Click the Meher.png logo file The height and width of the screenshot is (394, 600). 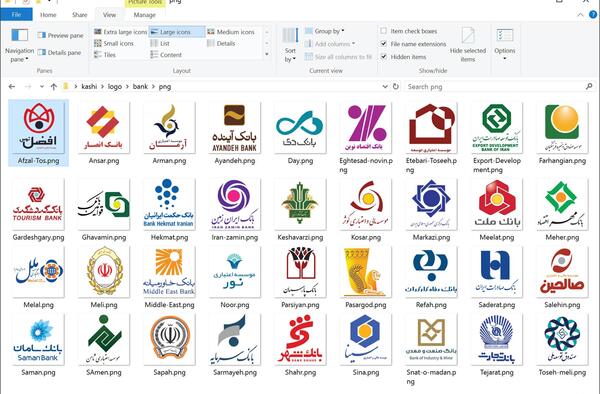coord(562,204)
